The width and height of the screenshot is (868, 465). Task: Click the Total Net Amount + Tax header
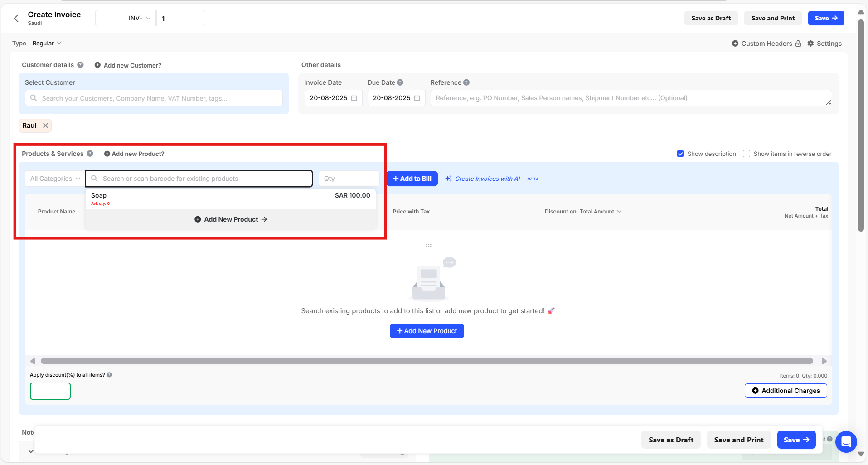click(x=806, y=212)
